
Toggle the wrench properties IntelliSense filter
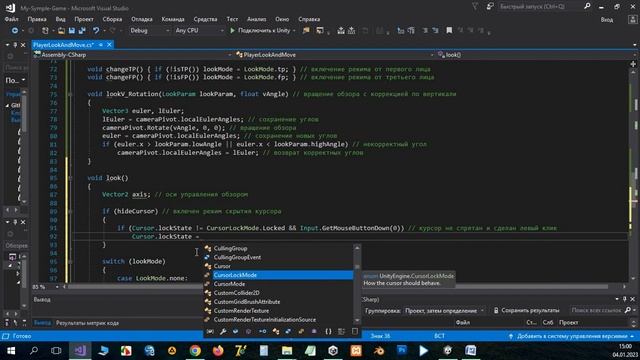pyautogui.click(x=223, y=331)
